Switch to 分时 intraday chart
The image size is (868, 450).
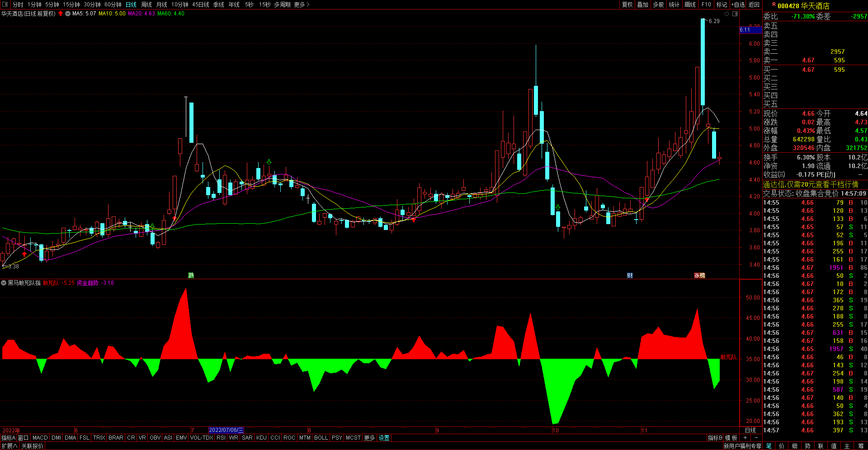[18, 5]
